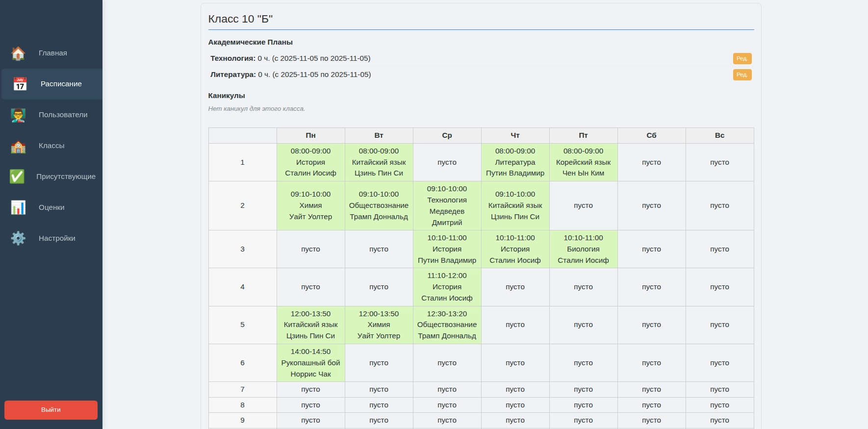Click the red Выйти button

[51, 410]
